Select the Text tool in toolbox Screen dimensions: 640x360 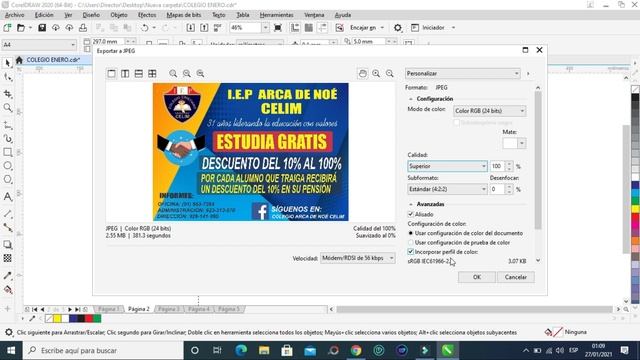[x=7, y=197]
